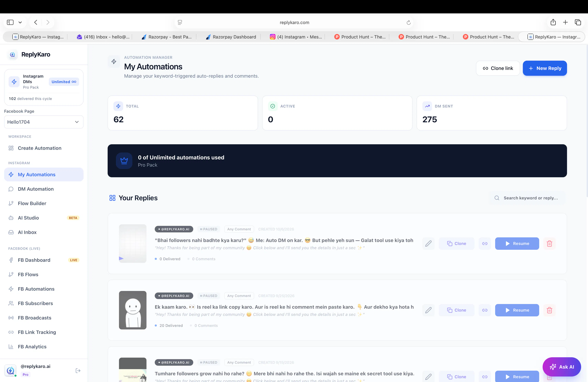
Task: Delete the 'Bhai followers nahi badhte' reply with trash icon
Action: 549,244
